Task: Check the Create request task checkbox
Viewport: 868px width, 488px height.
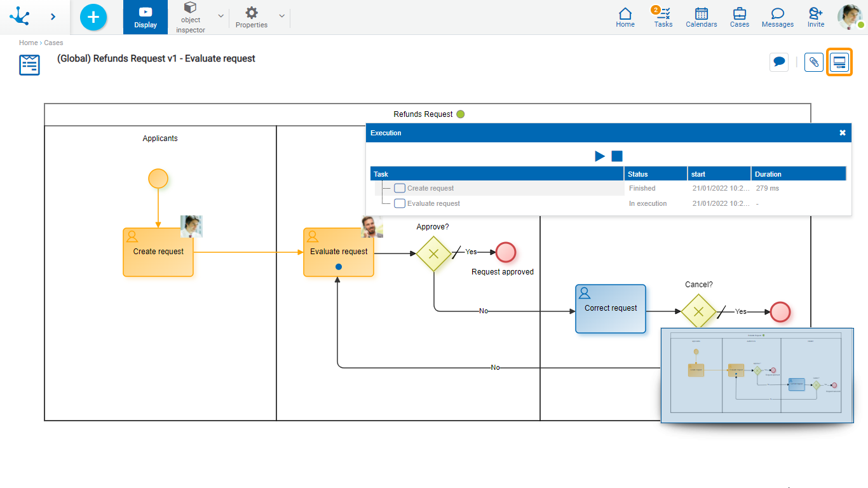Action: pyautogui.click(x=400, y=188)
